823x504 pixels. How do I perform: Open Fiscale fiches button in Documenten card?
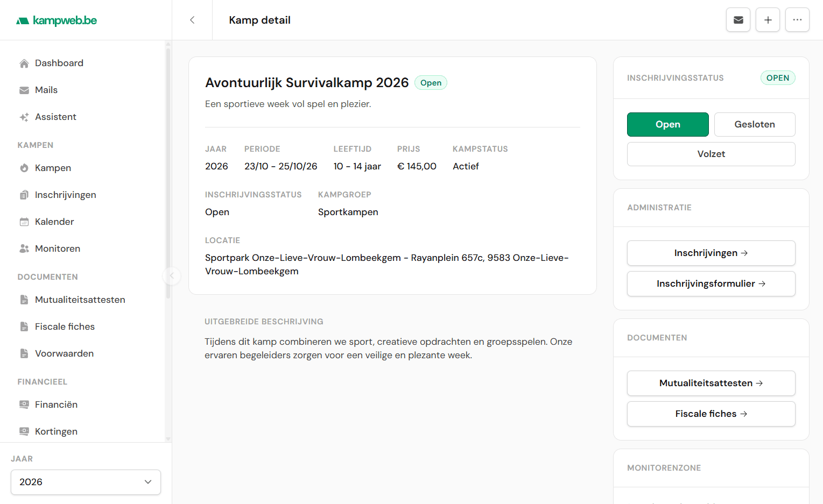coord(711,414)
